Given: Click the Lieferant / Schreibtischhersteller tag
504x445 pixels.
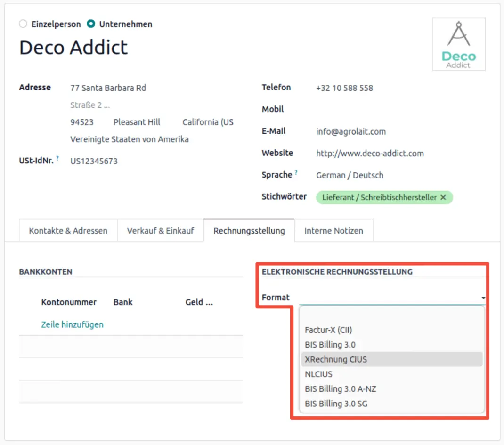Looking at the screenshot, I should pyautogui.click(x=379, y=197).
